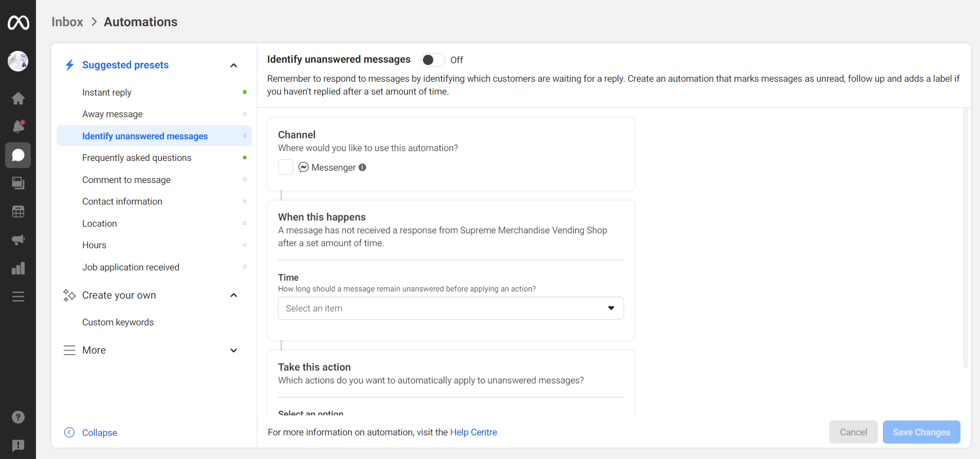Image resolution: width=980 pixels, height=459 pixels.
Task: Open the Help Centre link
Action: click(474, 432)
